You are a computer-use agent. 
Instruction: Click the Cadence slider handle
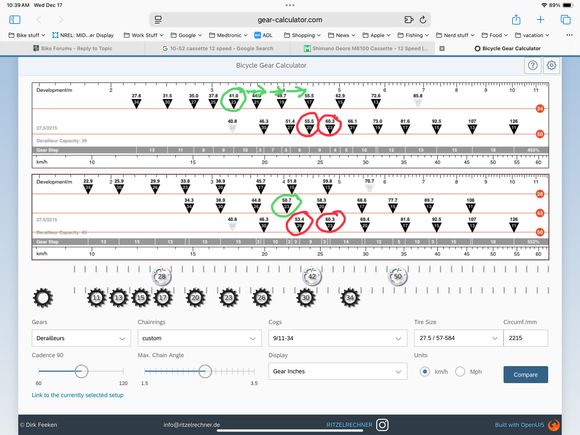pos(81,371)
